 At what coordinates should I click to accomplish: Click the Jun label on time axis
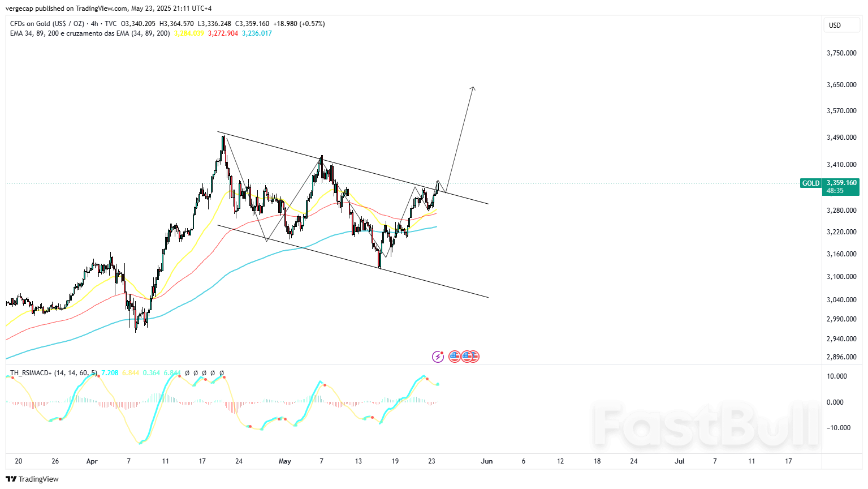(x=487, y=461)
